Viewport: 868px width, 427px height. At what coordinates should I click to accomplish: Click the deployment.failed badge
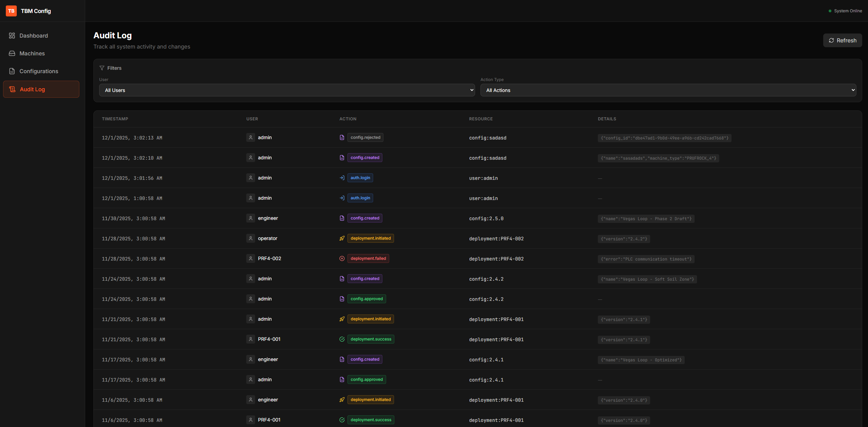coord(368,258)
